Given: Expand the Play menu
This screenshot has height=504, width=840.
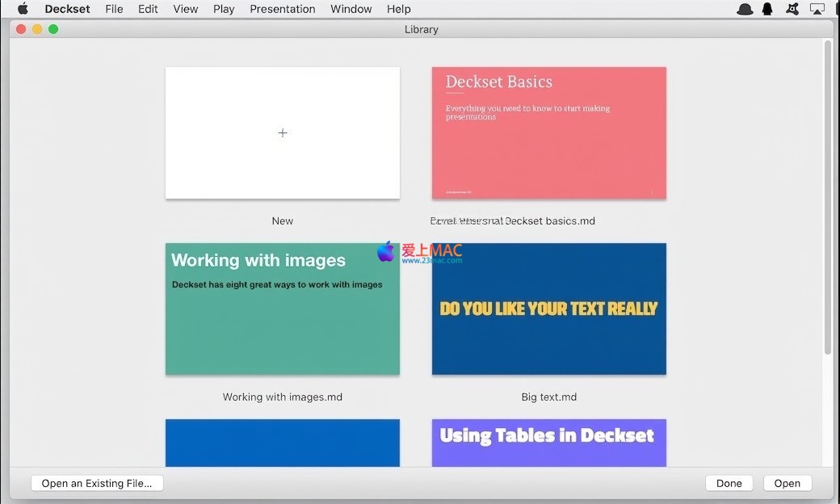Looking at the screenshot, I should tap(224, 9).
